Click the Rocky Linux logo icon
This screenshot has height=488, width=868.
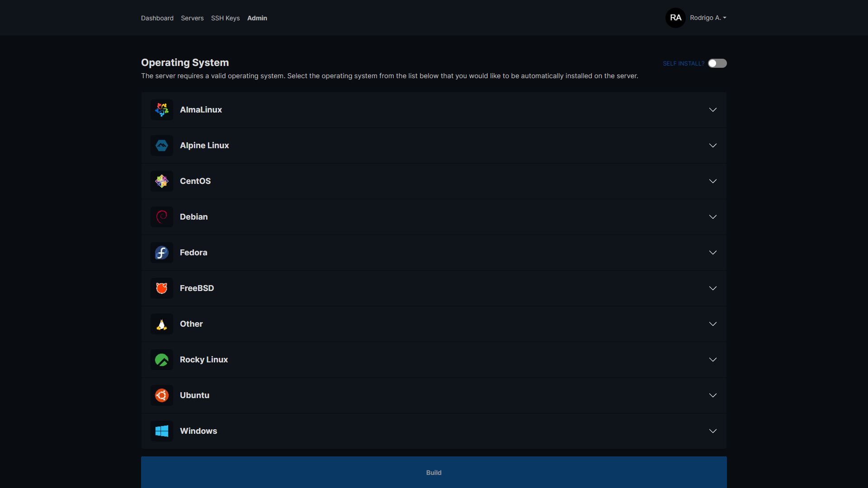[x=162, y=360]
